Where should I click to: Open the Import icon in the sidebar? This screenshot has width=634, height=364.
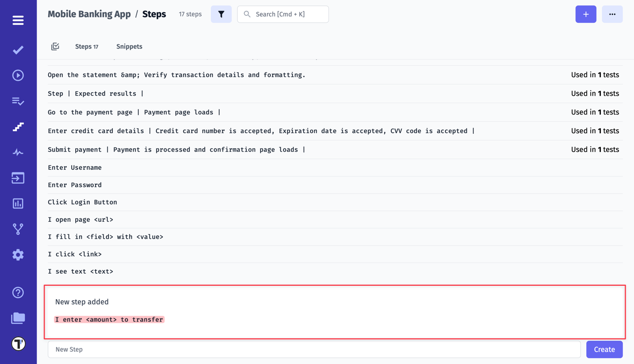(x=18, y=178)
